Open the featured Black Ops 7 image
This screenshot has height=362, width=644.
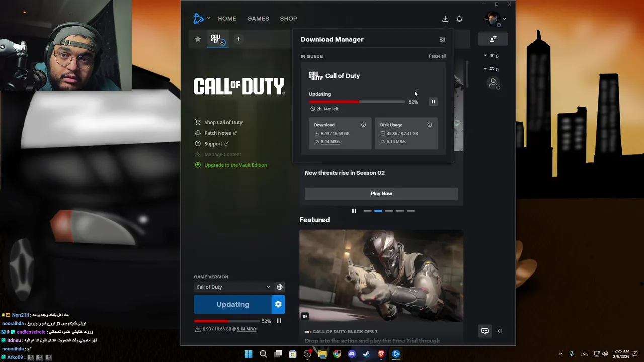point(381,276)
